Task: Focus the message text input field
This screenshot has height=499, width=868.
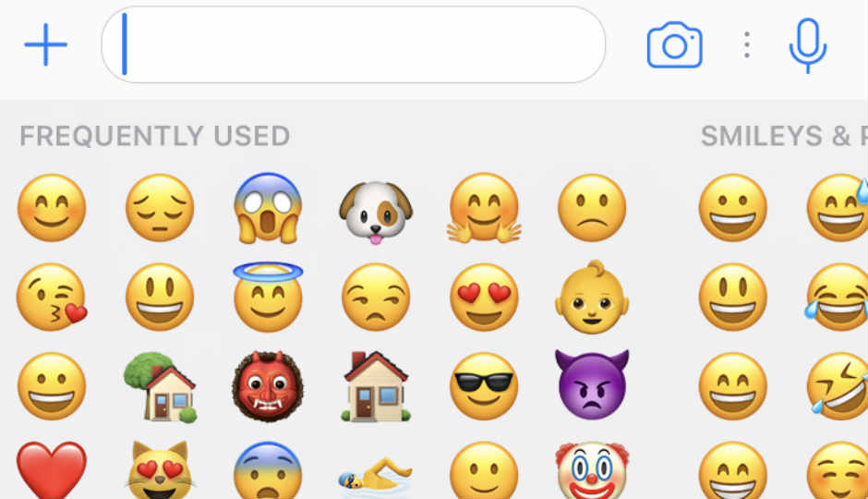Action: pos(354,45)
